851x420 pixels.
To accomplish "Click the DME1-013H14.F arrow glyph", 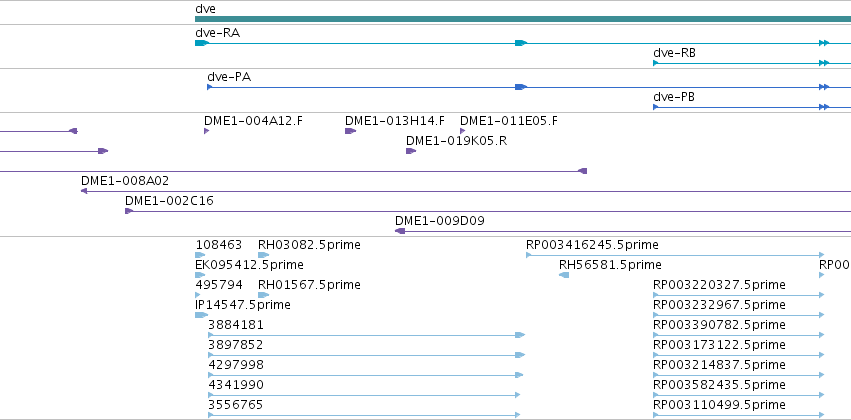I will (x=351, y=131).
